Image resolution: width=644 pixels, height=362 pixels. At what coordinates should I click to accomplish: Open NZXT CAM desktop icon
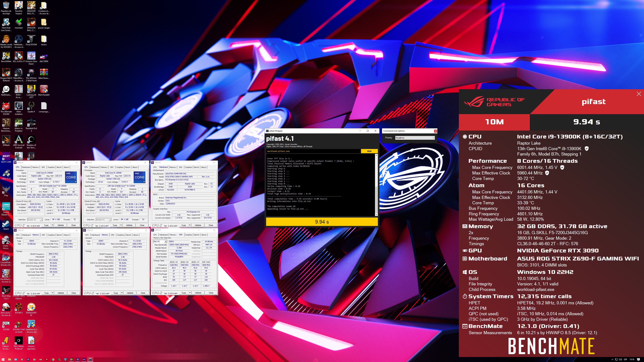point(6,157)
